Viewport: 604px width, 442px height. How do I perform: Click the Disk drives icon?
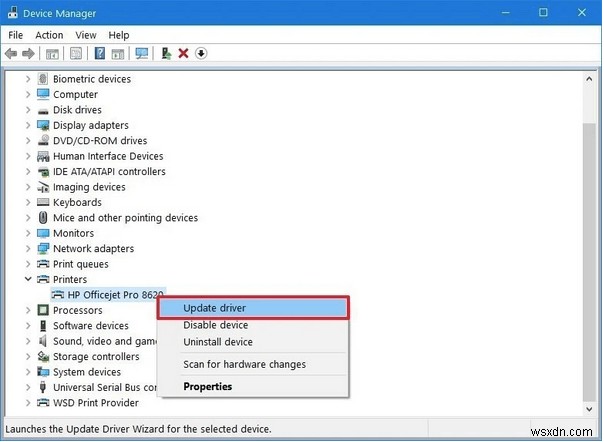click(43, 111)
